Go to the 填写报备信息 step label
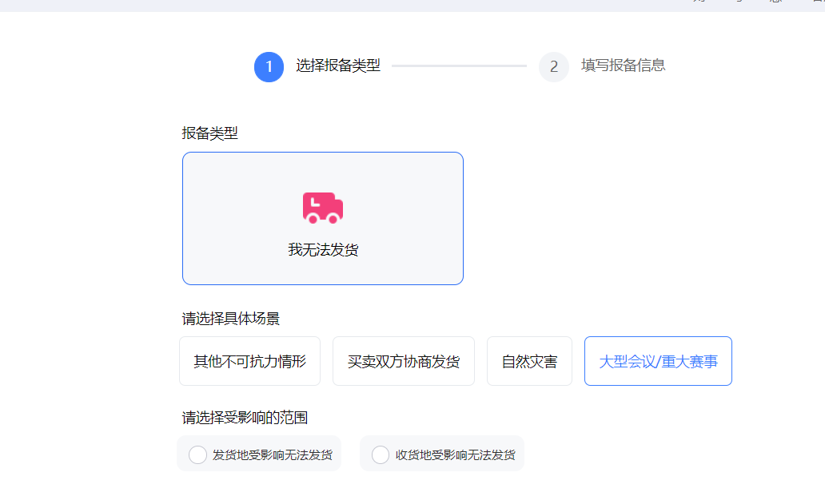The width and height of the screenshot is (825, 504). click(x=624, y=65)
